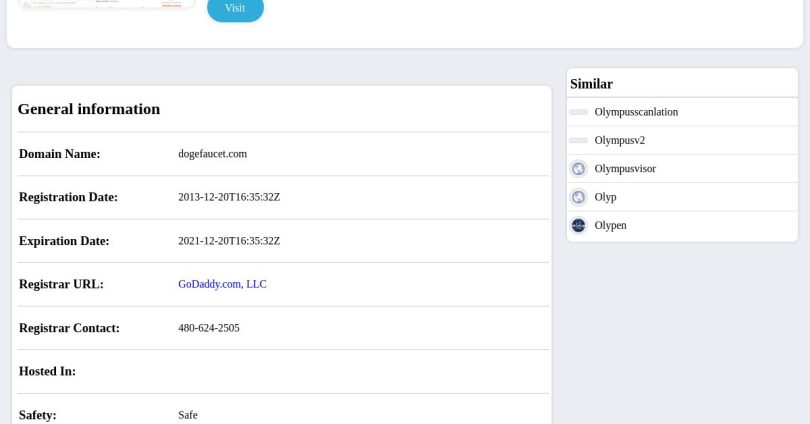The image size is (810, 424).
Task: Click the globe icon beside Olyp
Action: click(x=579, y=197)
